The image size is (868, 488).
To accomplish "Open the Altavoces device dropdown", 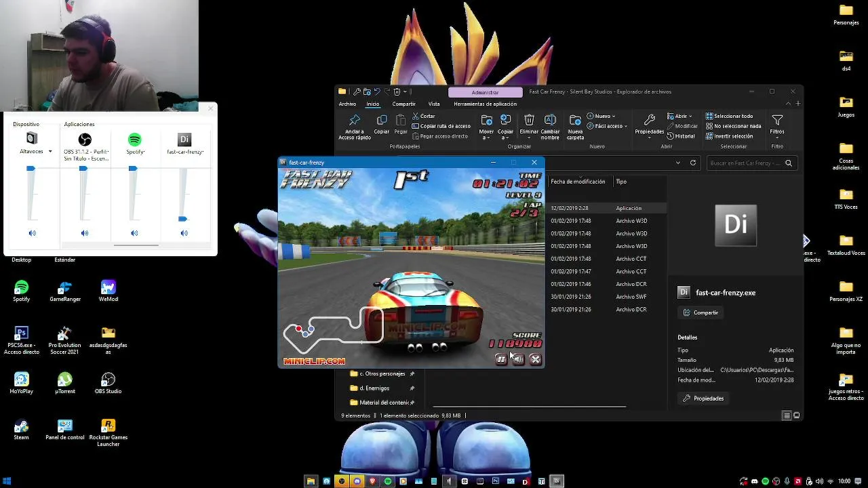I will coord(50,152).
